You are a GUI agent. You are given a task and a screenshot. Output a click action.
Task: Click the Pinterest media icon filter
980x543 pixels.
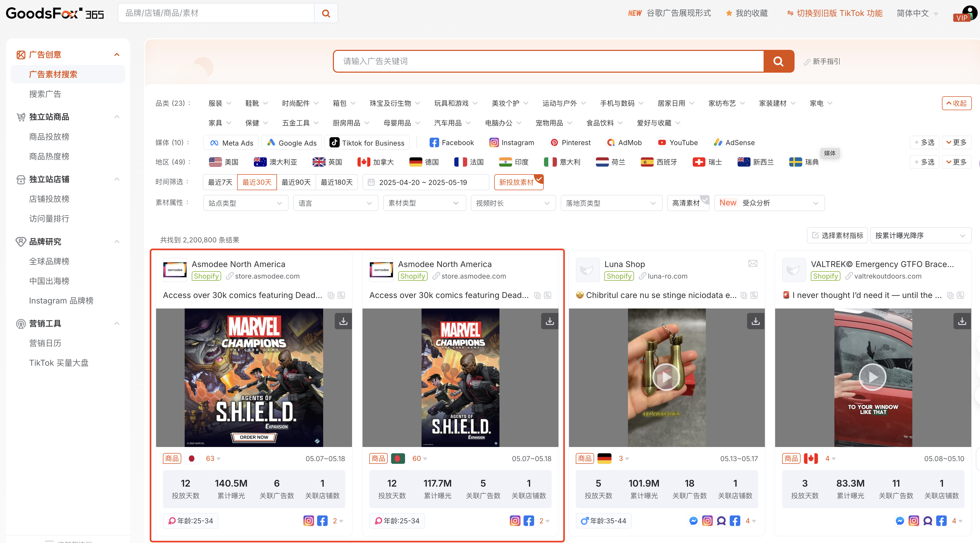coord(554,143)
